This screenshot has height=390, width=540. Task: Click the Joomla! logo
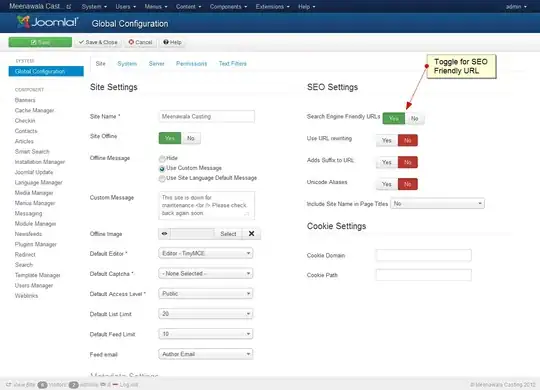click(x=48, y=23)
